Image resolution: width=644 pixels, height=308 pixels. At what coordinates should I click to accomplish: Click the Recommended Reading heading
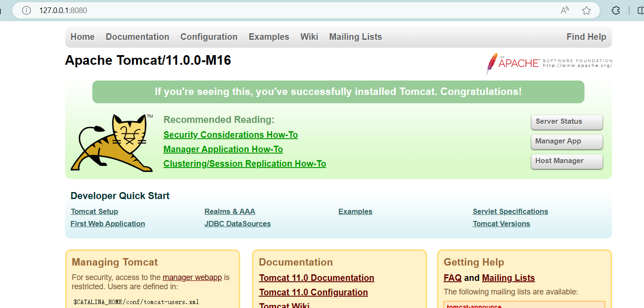coord(219,119)
